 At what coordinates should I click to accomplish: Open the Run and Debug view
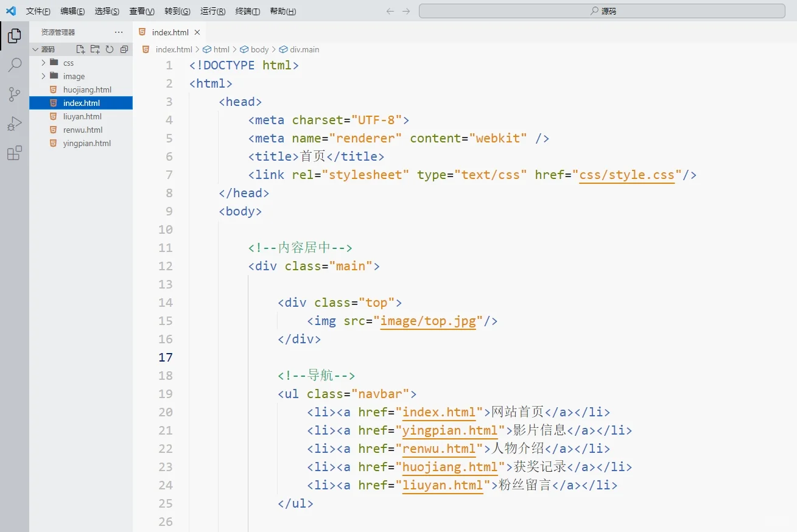(x=14, y=124)
